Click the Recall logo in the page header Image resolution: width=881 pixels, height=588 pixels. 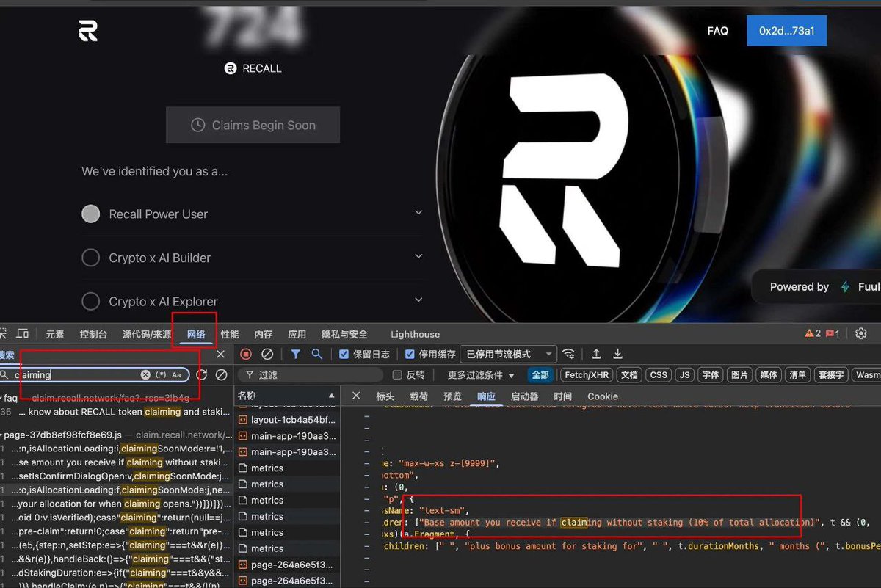point(88,31)
